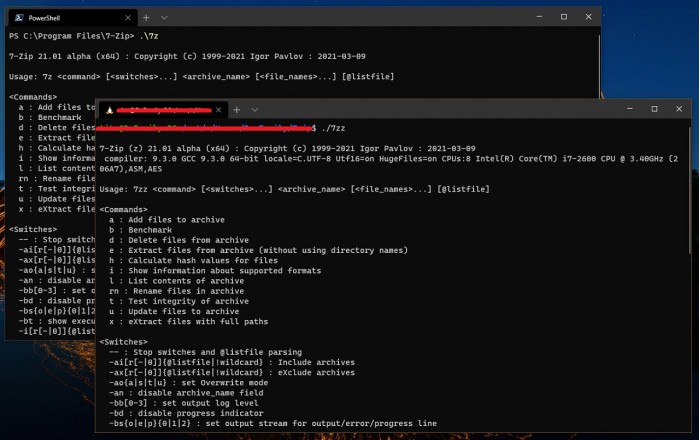Select the Linux tab in front window
This screenshot has width=700, height=440.
click(163, 110)
